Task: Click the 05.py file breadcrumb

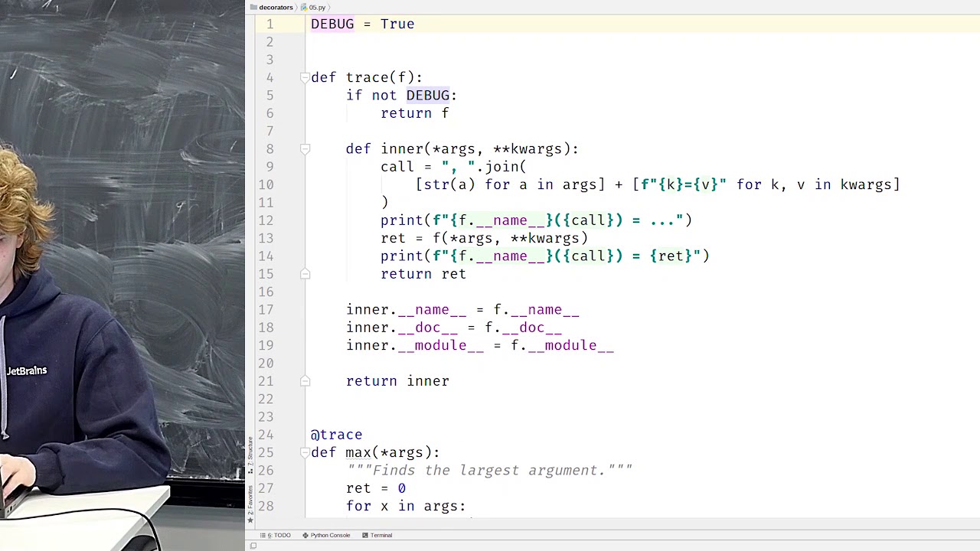Action: [316, 7]
